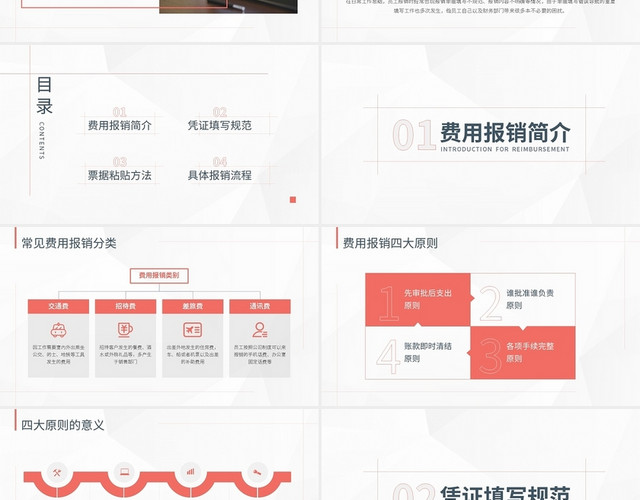Click principle 1 先审批后支出原则 box
Image resolution: width=640 pixels, height=500 pixels.
(418, 300)
